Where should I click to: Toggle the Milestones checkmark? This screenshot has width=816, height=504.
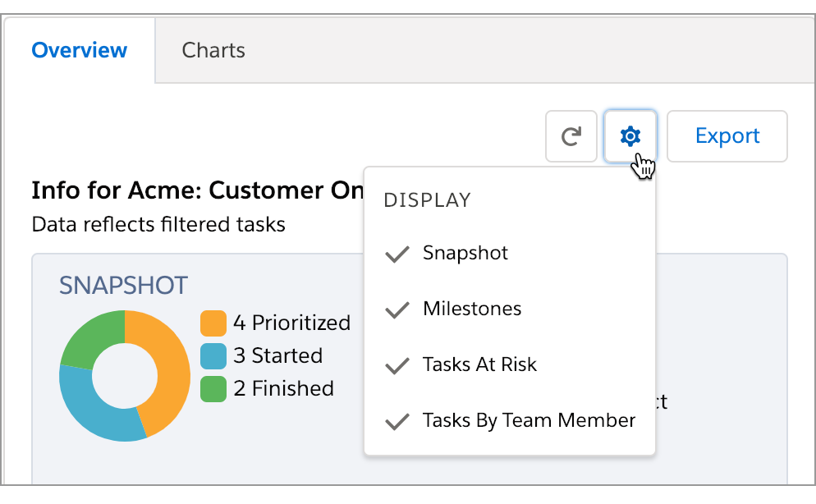coord(397,309)
